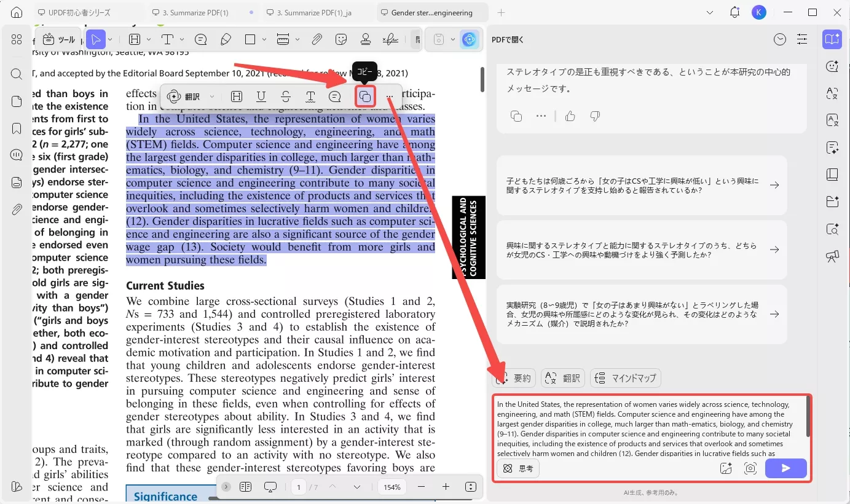Click the attach file paperclip tool
Screen dimensions: 850x504
317,39
